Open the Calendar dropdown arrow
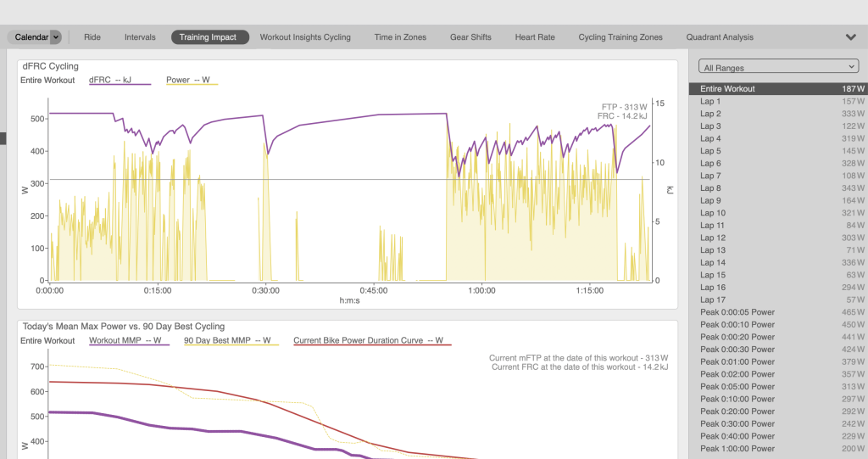Viewport: 868px width, 459px height. [x=56, y=37]
